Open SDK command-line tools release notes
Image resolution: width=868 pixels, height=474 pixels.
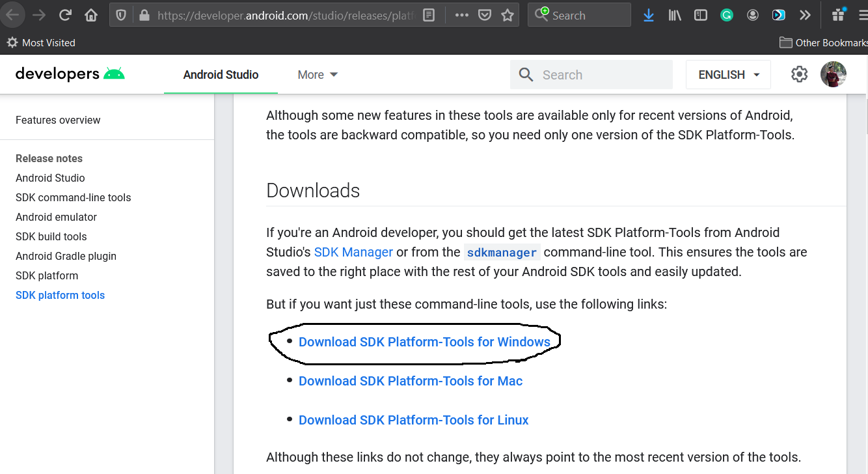pyautogui.click(x=73, y=197)
